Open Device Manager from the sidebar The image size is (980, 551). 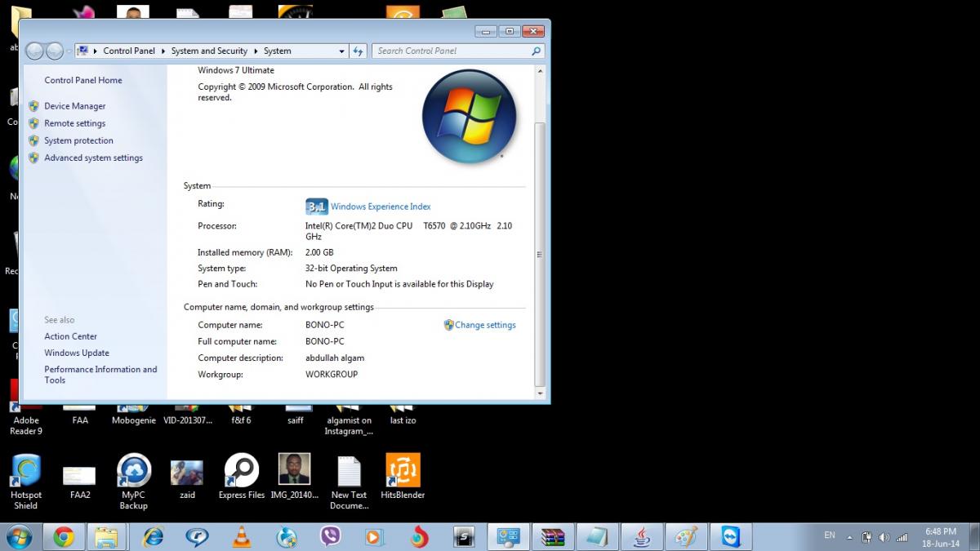(74, 106)
